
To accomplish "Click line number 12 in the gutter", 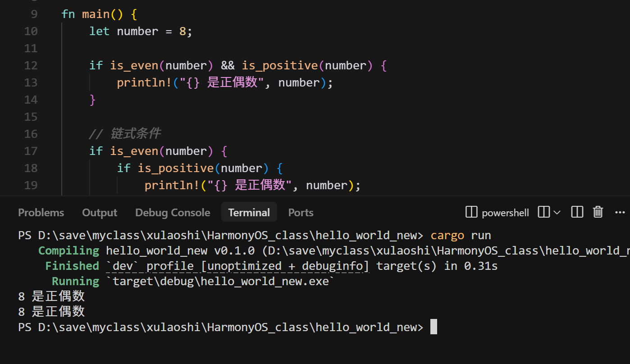I will coord(31,65).
